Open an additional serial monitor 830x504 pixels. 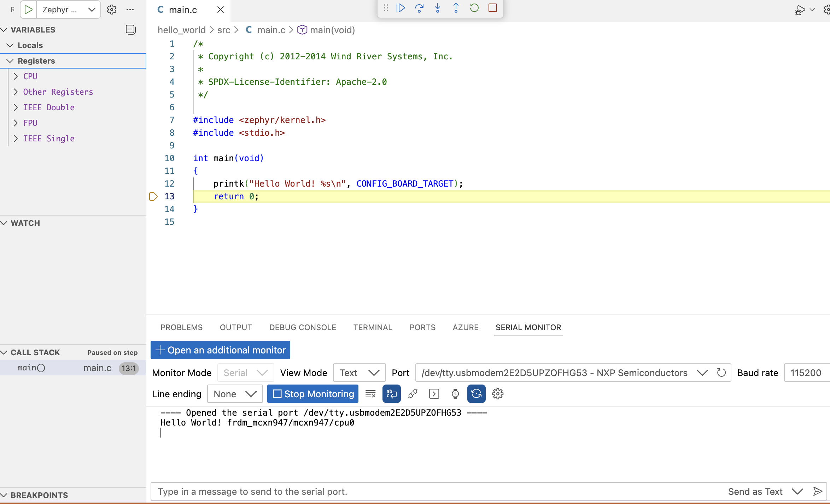tap(220, 350)
